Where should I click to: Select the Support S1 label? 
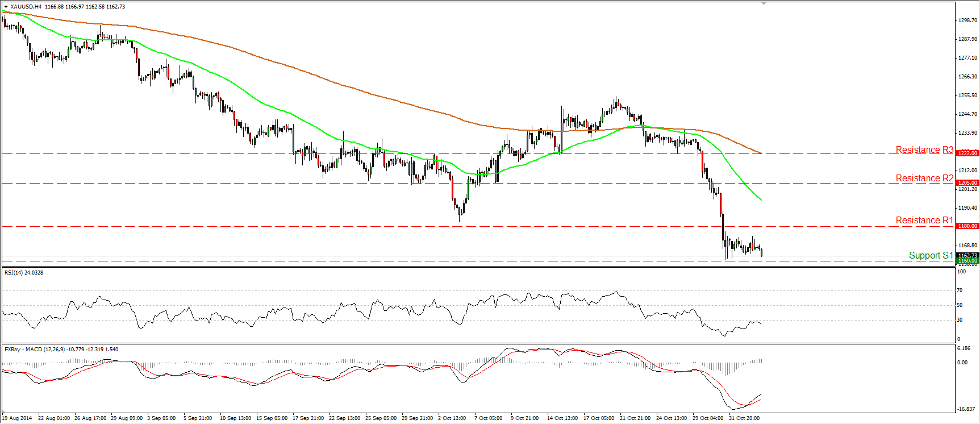point(931,256)
